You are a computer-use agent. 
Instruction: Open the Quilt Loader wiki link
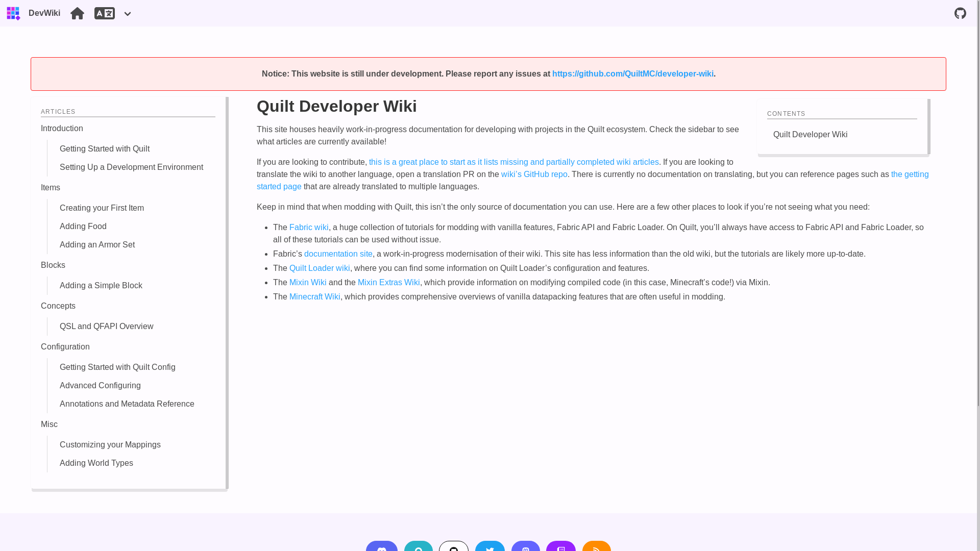click(320, 268)
